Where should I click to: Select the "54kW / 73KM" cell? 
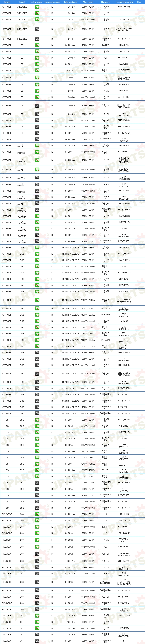pos(88,78)
